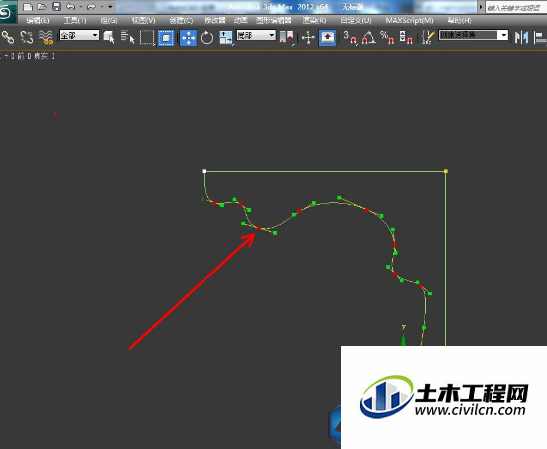Open the 动画 menu

point(241,21)
